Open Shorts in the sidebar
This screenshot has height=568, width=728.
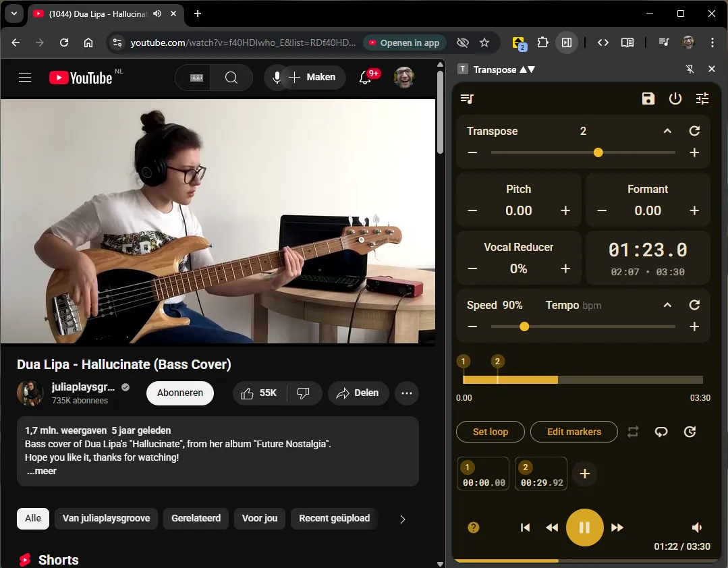pos(58,559)
